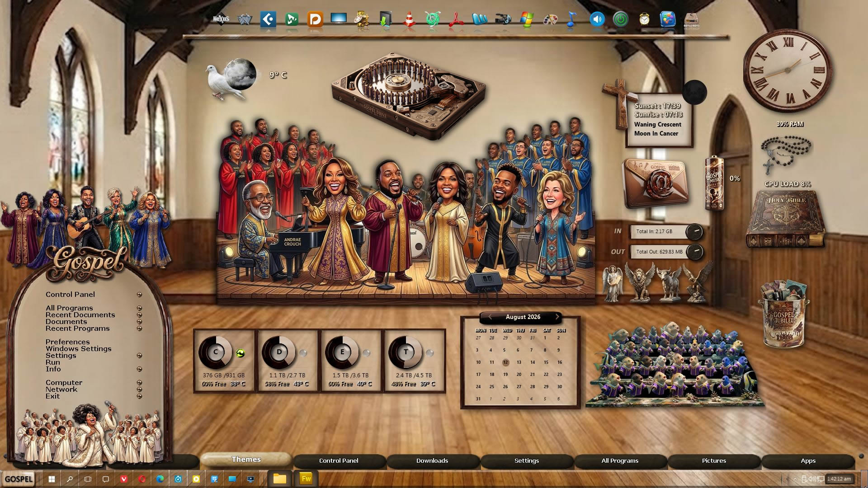Open Adobe Fireworks from the taskbar

click(x=306, y=479)
